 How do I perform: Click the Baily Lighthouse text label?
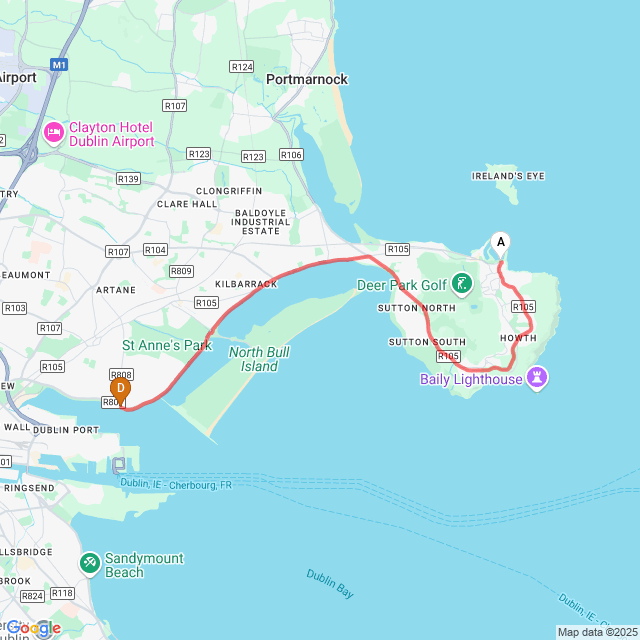pos(471,380)
